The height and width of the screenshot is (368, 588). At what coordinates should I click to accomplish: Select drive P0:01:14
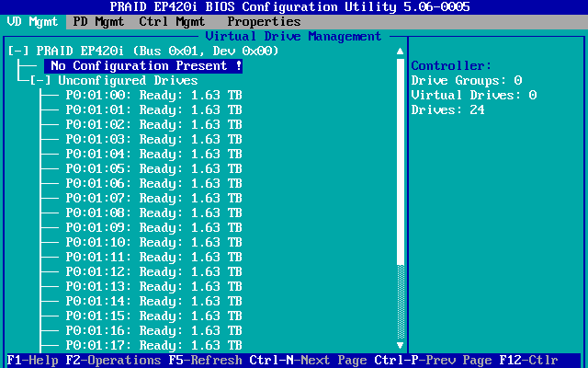click(153, 301)
